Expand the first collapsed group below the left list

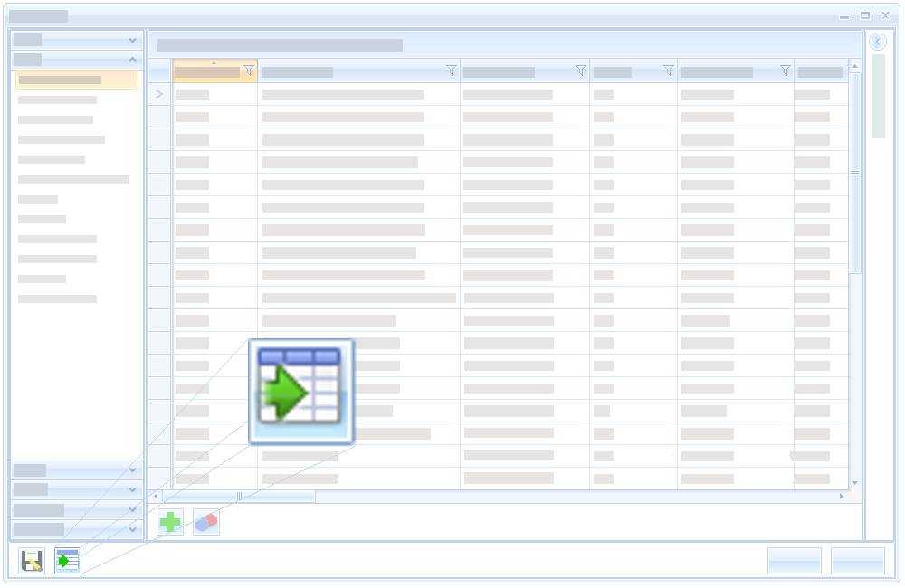(x=133, y=470)
